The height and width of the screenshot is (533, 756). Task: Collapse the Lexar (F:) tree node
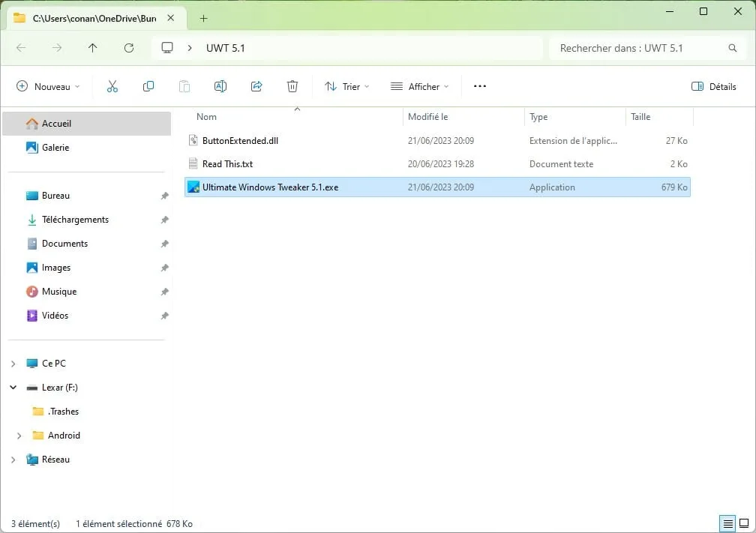click(x=13, y=388)
